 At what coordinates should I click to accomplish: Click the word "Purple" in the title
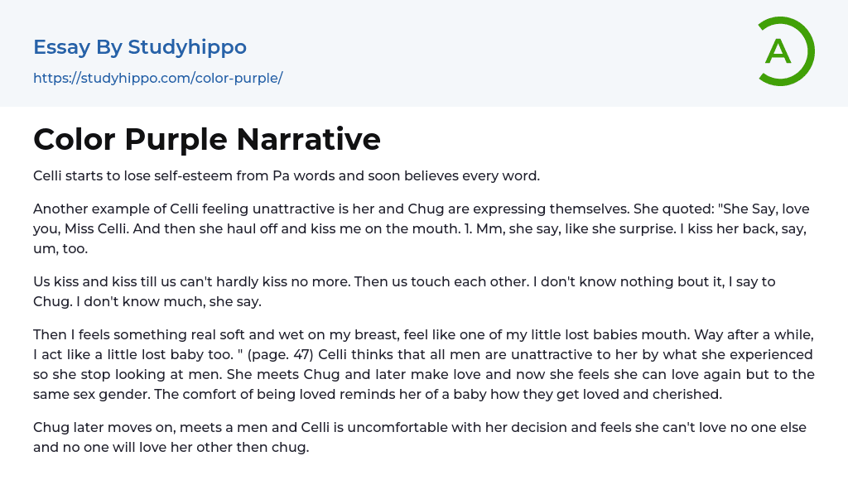[x=176, y=139]
